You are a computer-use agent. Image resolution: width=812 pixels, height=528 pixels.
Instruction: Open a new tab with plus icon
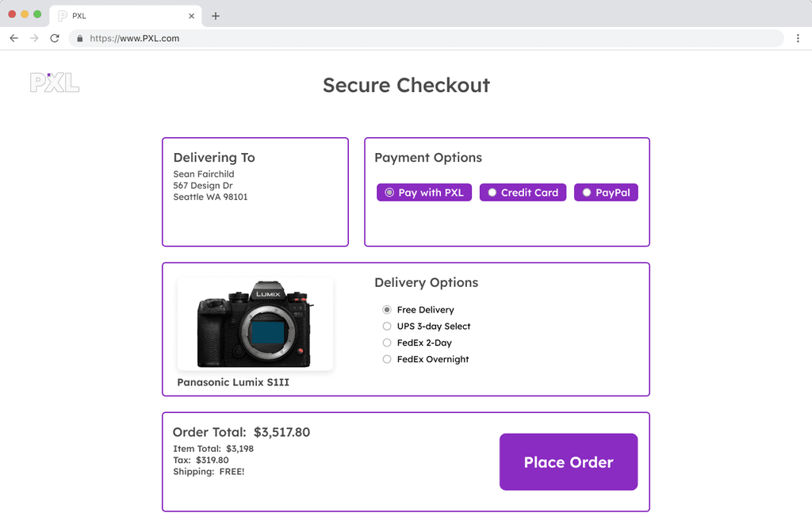(216, 16)
